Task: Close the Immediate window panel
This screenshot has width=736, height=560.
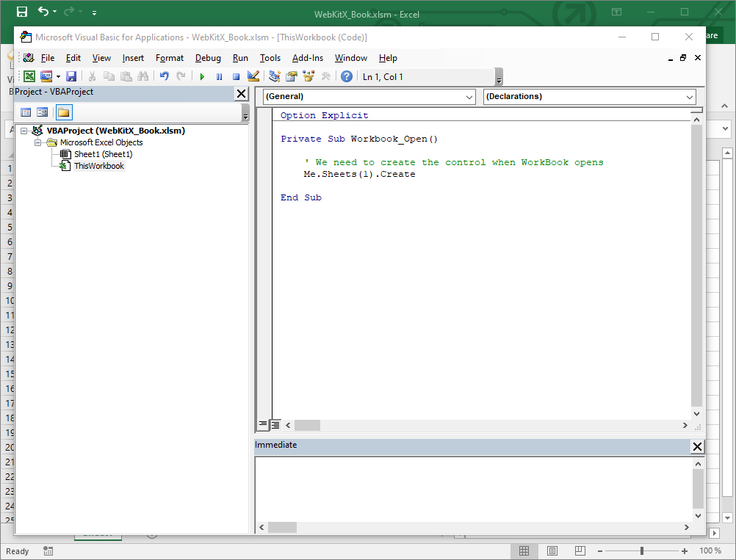Action: pyautogui.click(x=697, y=446)
